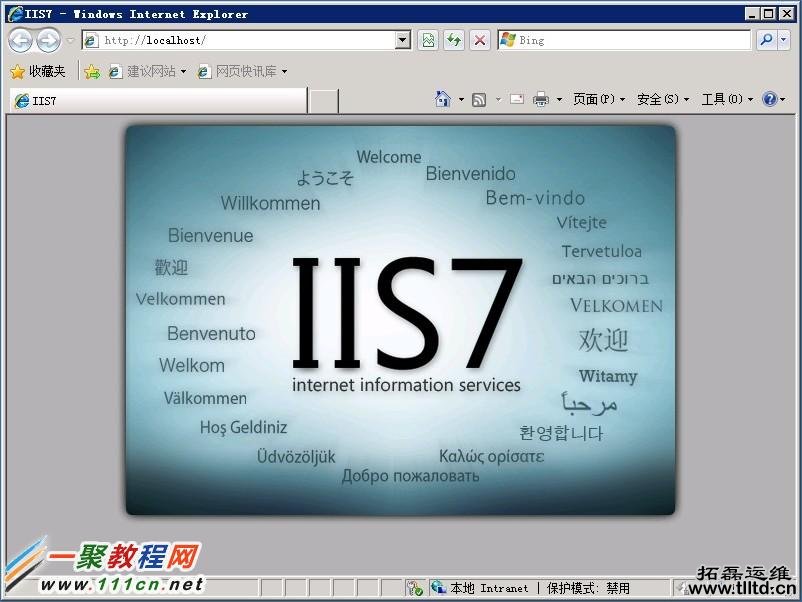This screenshot has height=602, width=802.
Task: Click the Back navigation arrow button
Action: point(20,40)
